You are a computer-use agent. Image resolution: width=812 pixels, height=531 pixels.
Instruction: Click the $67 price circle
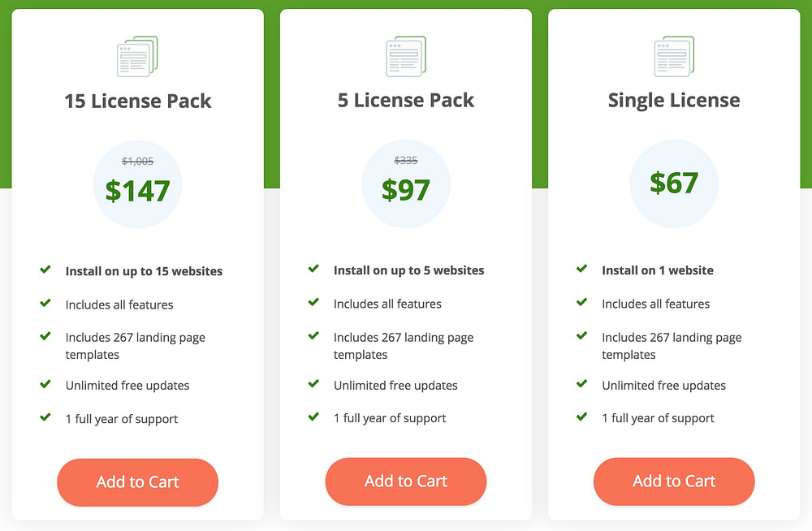click(674, 184)
